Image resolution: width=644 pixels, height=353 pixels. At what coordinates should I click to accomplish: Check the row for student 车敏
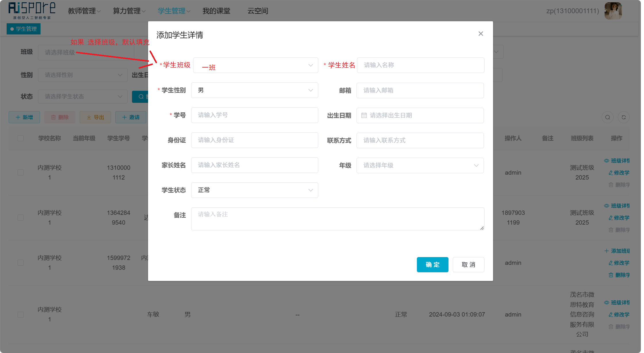tap(21, 315)
